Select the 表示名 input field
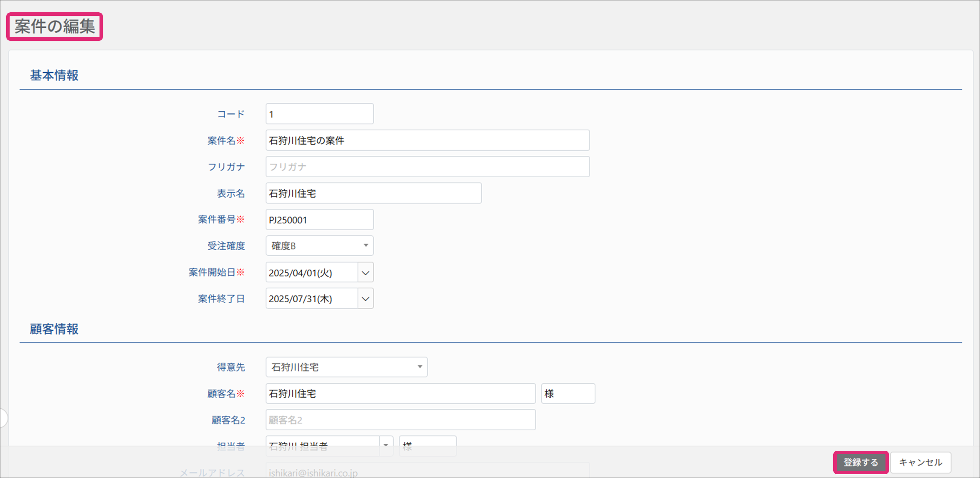Image resolution: width=980 pixels, height=478 pixels. pyautogui.click(x=373, y=193)
